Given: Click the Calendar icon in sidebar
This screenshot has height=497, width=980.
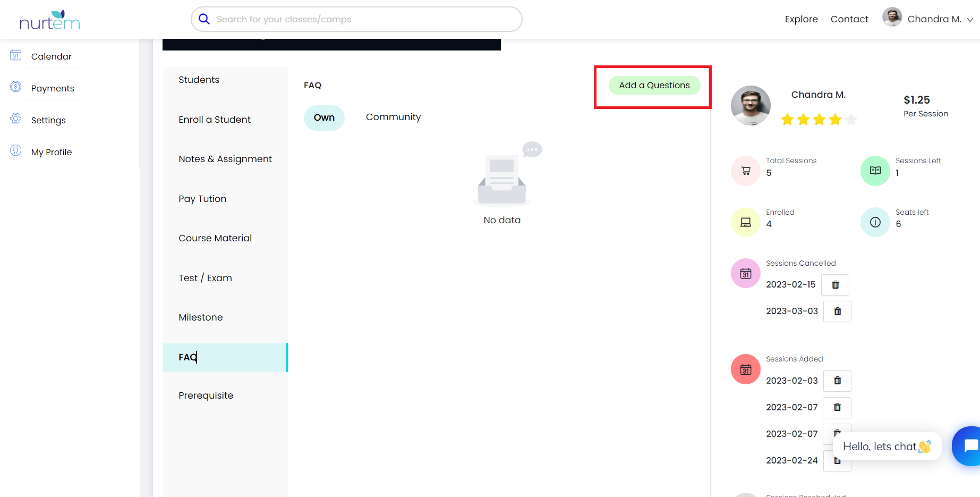Looking at the screenshot, I should point(16,55).
